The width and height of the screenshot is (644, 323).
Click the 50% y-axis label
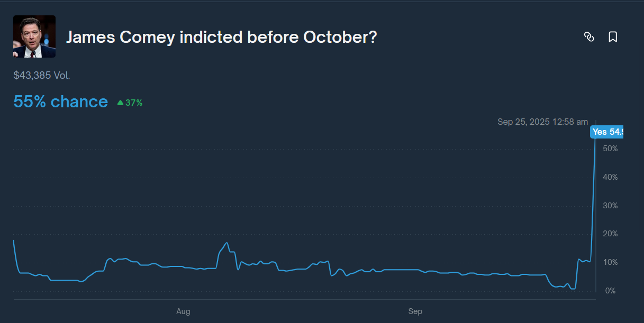[610, 149]
